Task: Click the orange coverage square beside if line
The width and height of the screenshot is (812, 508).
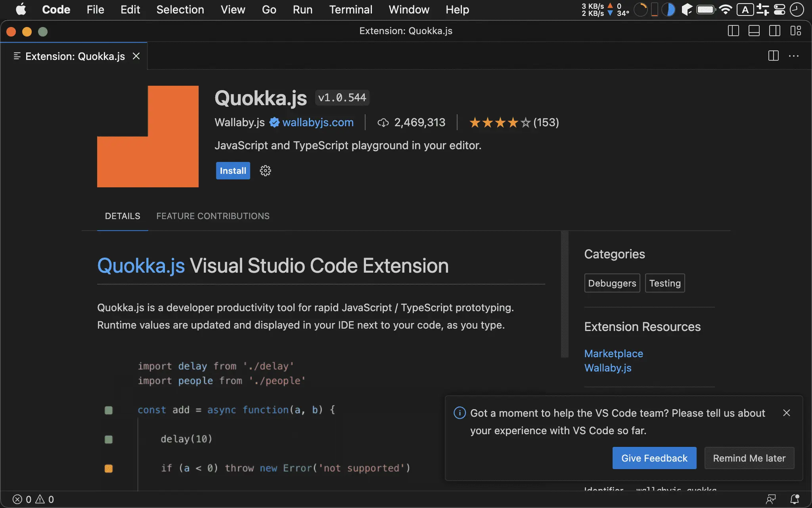Action: [x=108, y=469]
